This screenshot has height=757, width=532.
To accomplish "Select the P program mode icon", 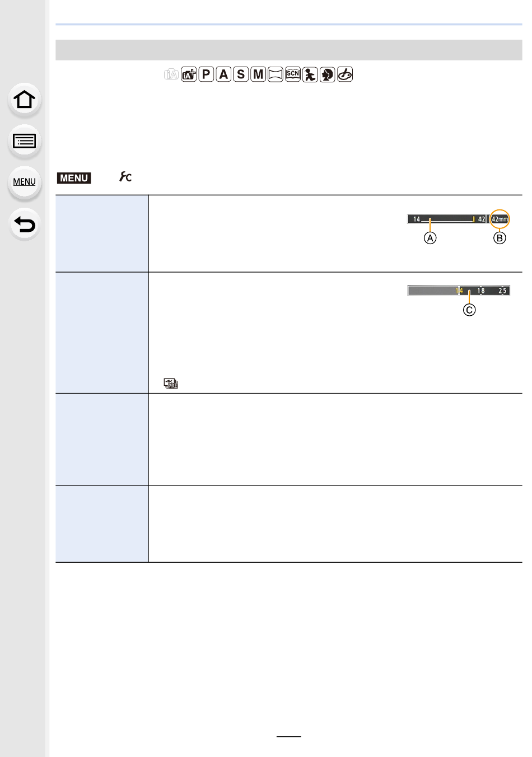I will [206, 74].
